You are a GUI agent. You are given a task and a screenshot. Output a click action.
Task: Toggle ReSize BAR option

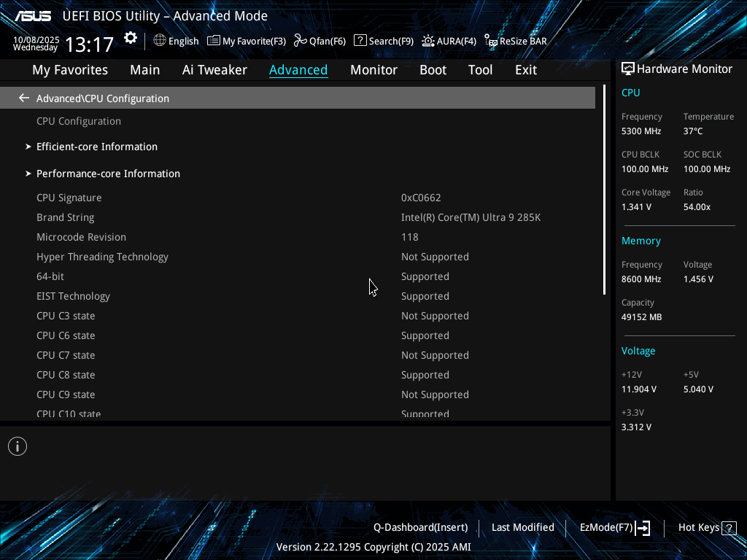[516, 41]
